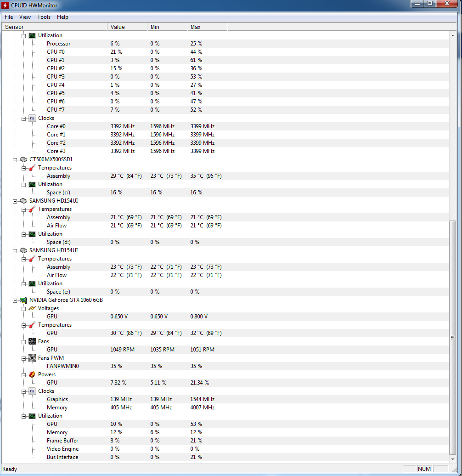The image size is (462, 476).
Task: Click the CPU Clocks waveform icon
Action: click(32, 118)
